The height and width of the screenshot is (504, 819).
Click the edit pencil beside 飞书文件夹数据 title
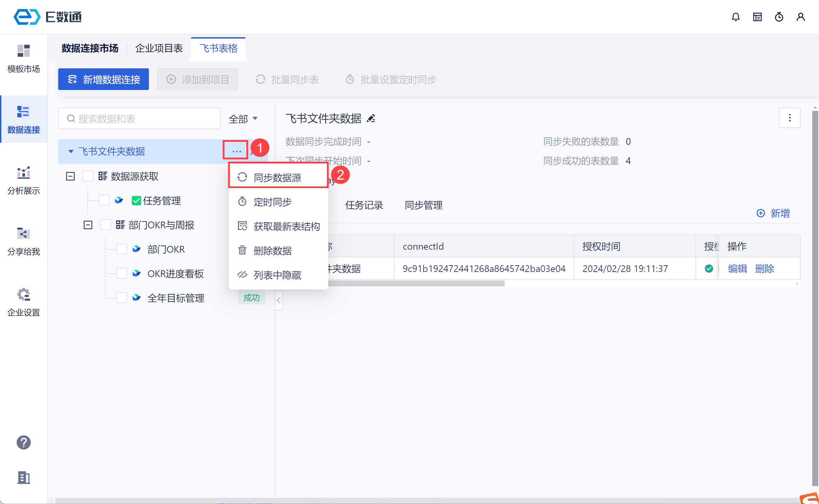[x=371, y=118]
